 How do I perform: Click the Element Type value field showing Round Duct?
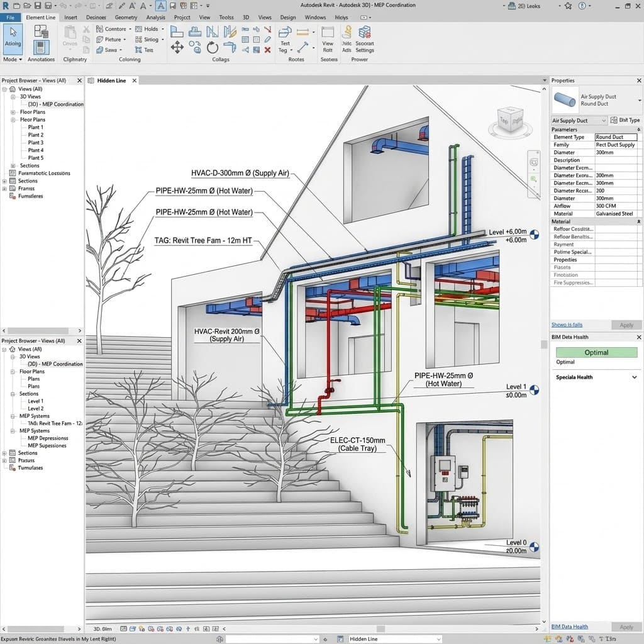tap(616, 137)
